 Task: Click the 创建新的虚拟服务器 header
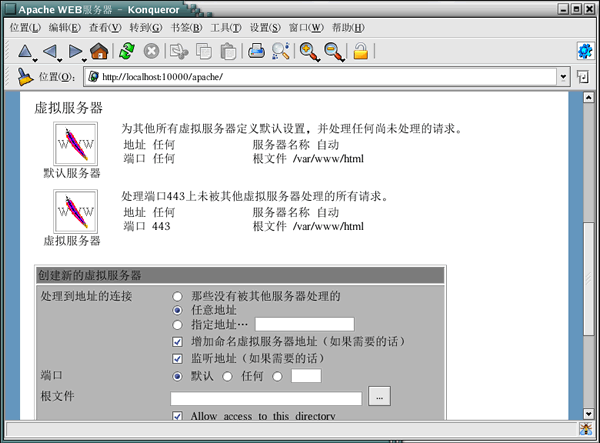click(240, 275)
